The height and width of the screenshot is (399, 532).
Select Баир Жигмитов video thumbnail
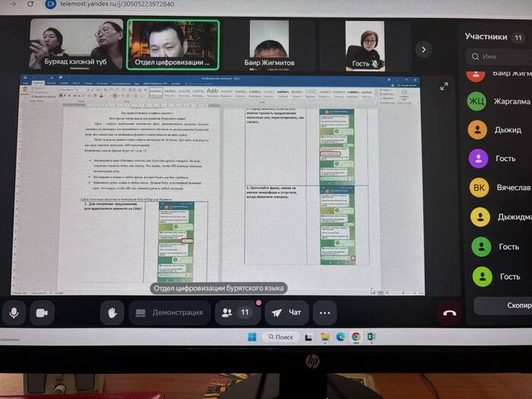268,46
